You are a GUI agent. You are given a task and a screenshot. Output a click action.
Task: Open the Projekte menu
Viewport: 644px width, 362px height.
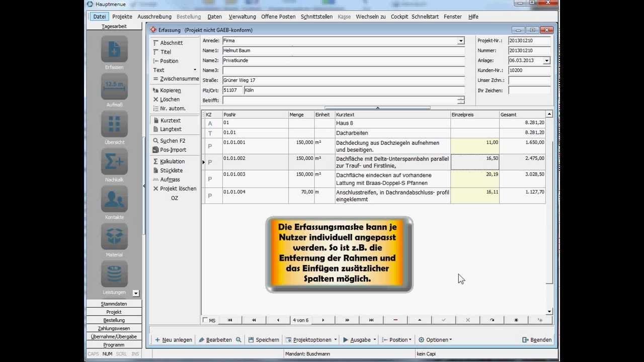click(122, 17)
